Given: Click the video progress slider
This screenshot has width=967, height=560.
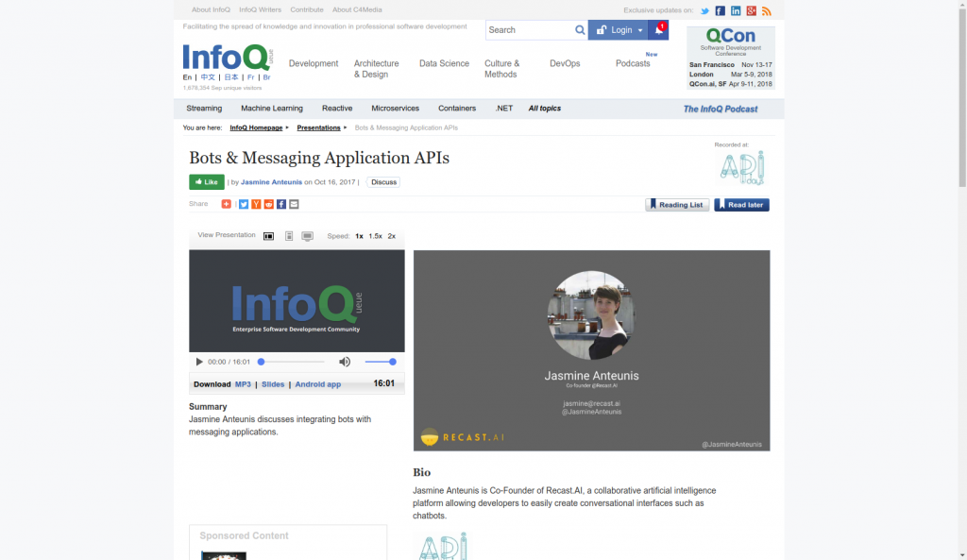Looking at the screenshot, I should [291, 362].
